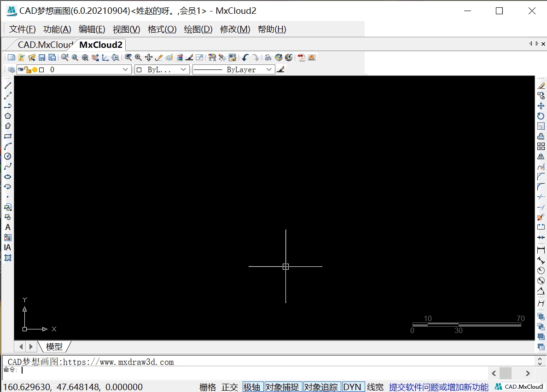Select the Explode tool
Screen dimensions: 547x392
click(x=541, y=217)
